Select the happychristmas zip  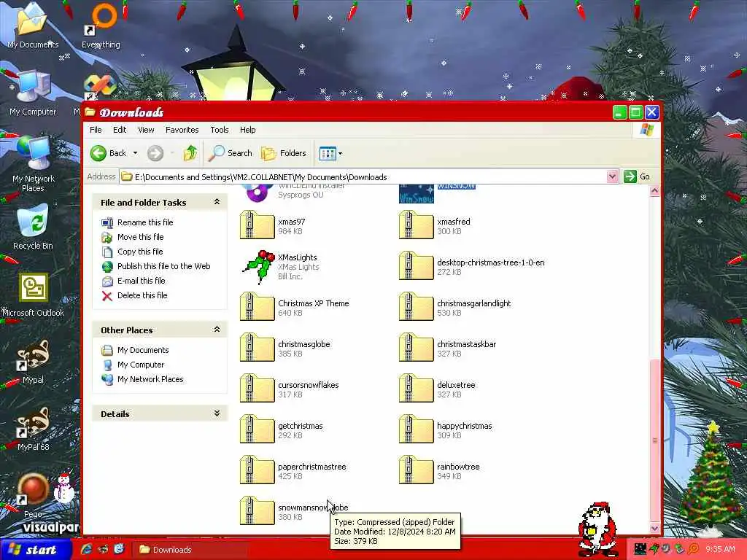pyautogui.click(x=417, y=429)
